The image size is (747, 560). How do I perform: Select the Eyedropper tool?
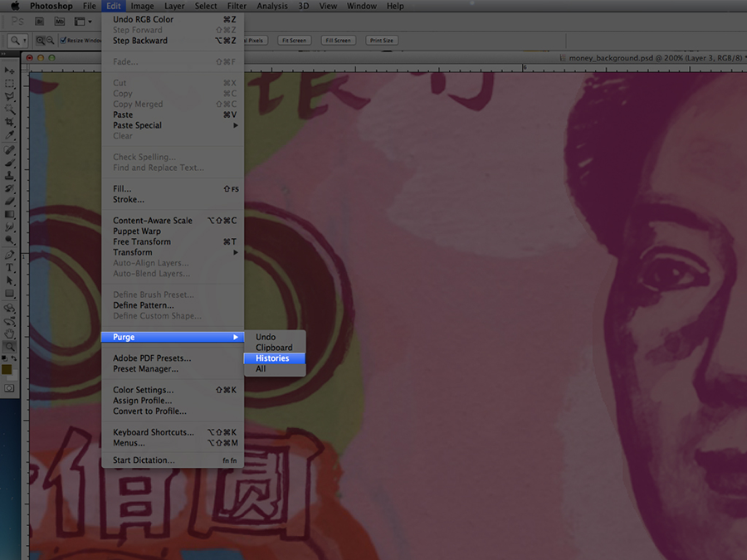(x=9, y=135)
